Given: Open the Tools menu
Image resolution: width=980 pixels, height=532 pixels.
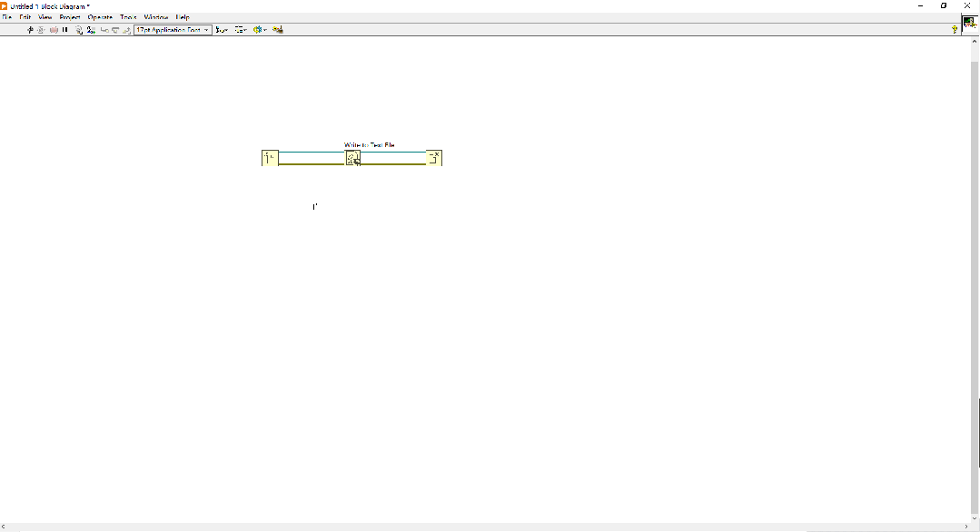Looking at the screenshot, I should (x=128, y=17).
